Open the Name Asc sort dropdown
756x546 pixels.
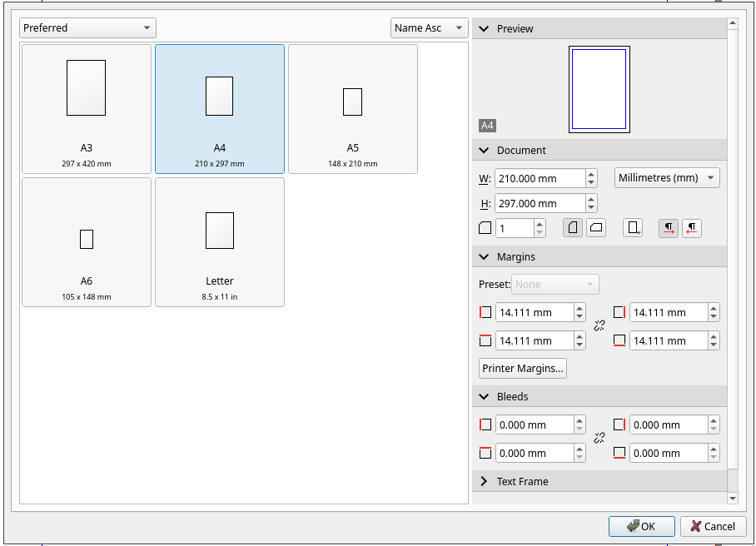tap(429, 27)
